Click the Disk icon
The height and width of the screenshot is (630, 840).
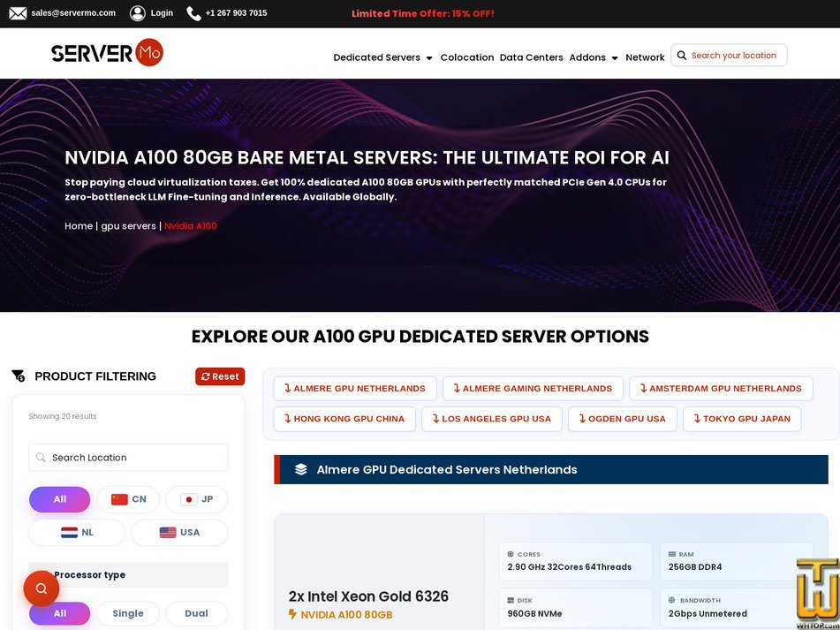[511, 601]
